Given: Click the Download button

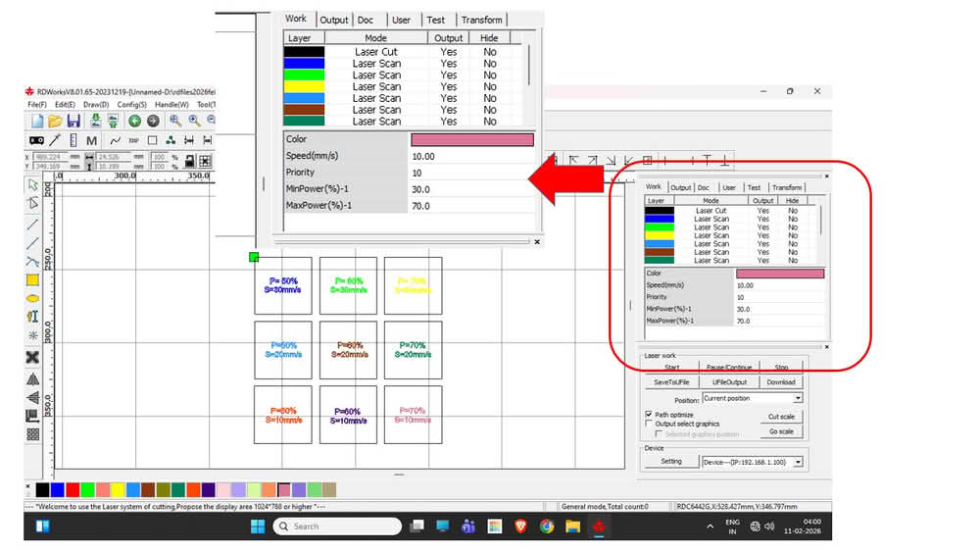Looking at the screenshot, I should click(781, 382).
